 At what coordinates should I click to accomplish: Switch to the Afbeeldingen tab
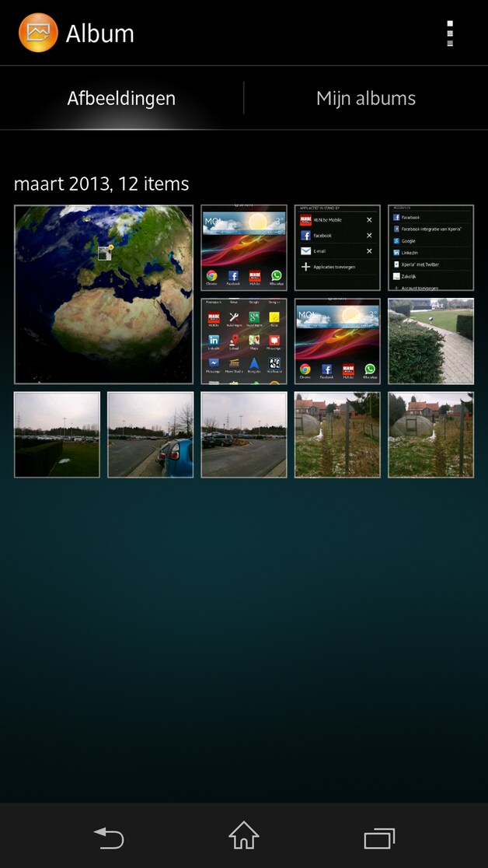pyautogui.click(x=121, y=98)
